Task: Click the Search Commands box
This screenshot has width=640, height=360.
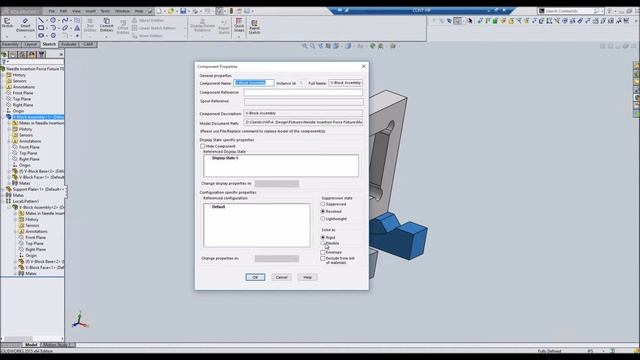Action: [570, 11]
